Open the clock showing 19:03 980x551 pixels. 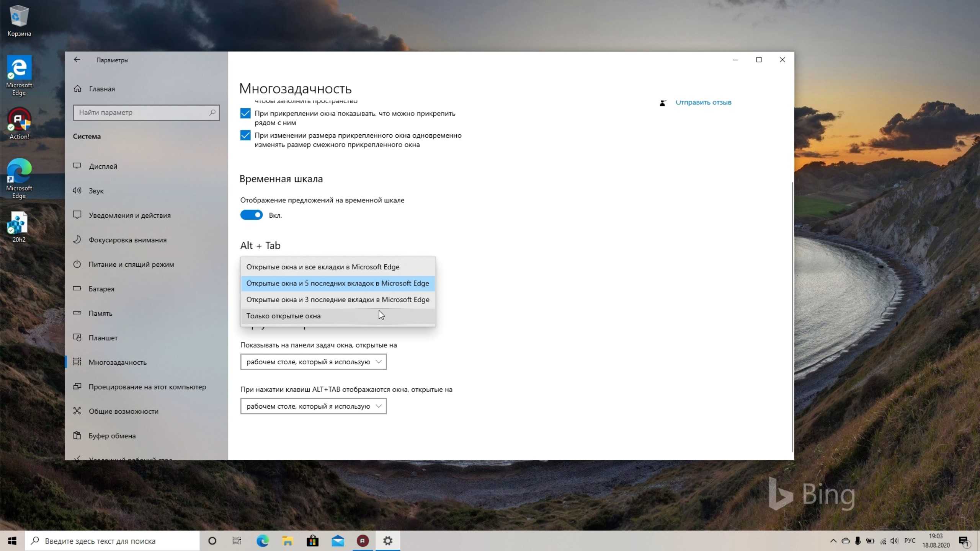click(x=936, y=541)
